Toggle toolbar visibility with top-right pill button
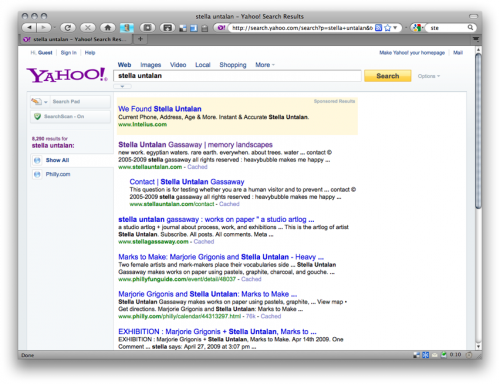Screen dimensions: 500x384 (x=473, y=16)
